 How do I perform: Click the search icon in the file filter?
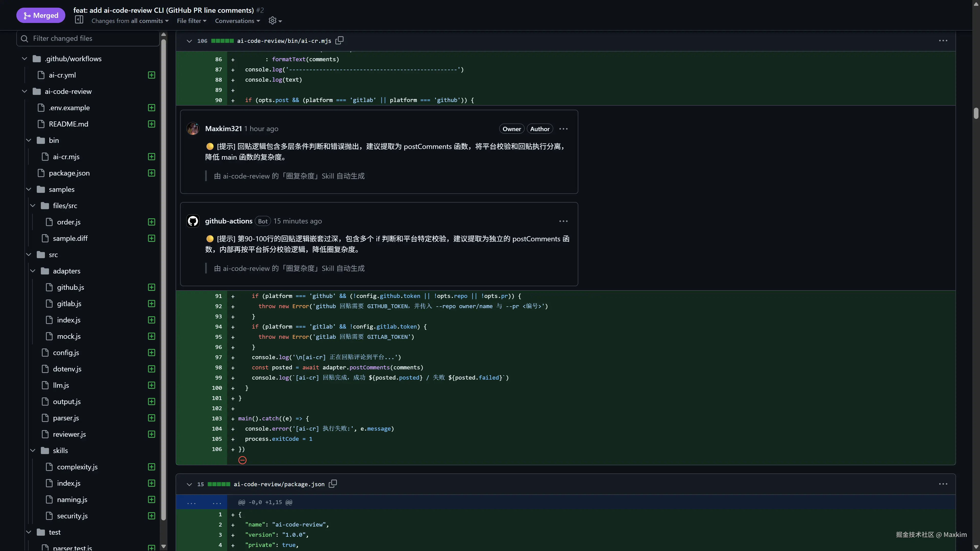[24, 39]
